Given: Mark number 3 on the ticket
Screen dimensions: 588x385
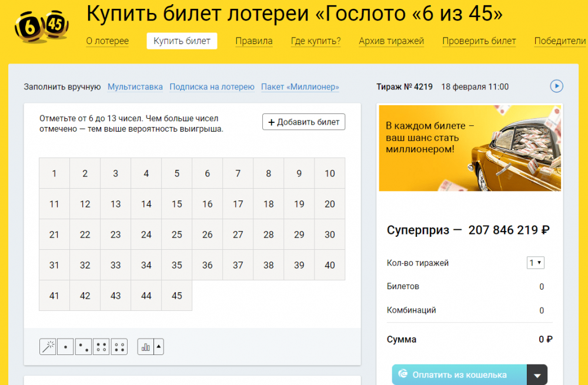Looking at the screenshot, I should click(115, 173).
